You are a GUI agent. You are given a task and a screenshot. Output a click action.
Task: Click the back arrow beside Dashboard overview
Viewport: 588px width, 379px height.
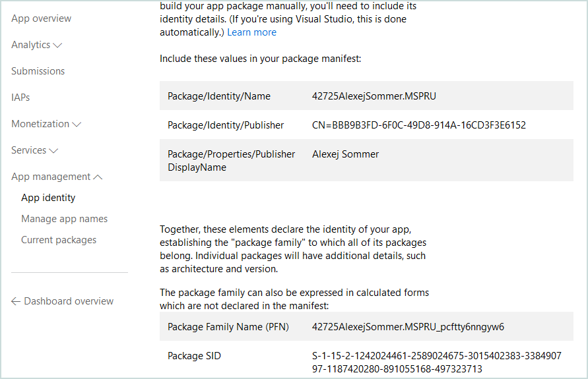coord(16,301)
